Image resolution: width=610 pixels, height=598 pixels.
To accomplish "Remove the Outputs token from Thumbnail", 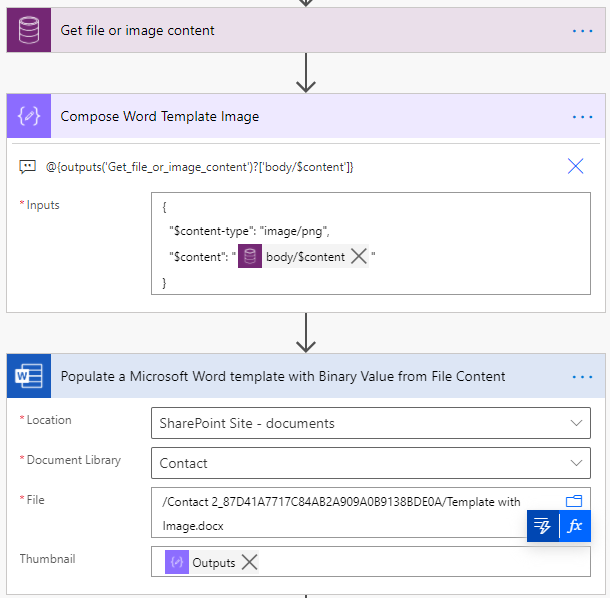I will tap(250, 563).
